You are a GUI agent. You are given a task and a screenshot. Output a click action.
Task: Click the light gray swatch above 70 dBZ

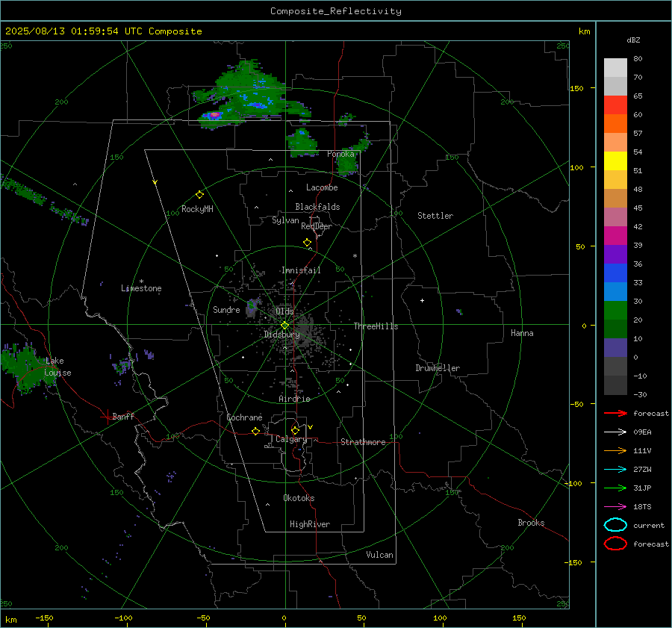[615, 67]
